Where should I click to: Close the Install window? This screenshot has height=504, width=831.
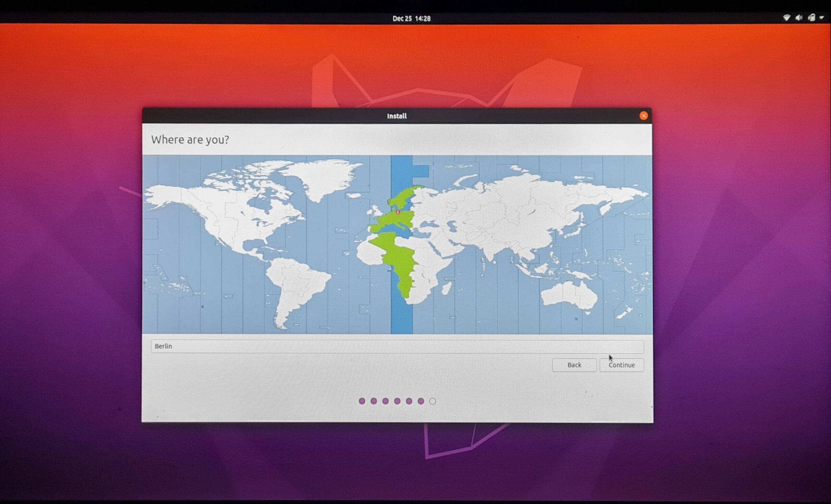tap(643, 116)
